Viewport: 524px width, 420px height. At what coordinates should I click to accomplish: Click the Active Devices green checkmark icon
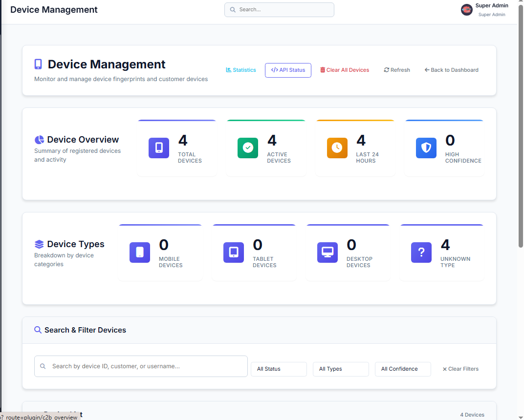point(248,148)
